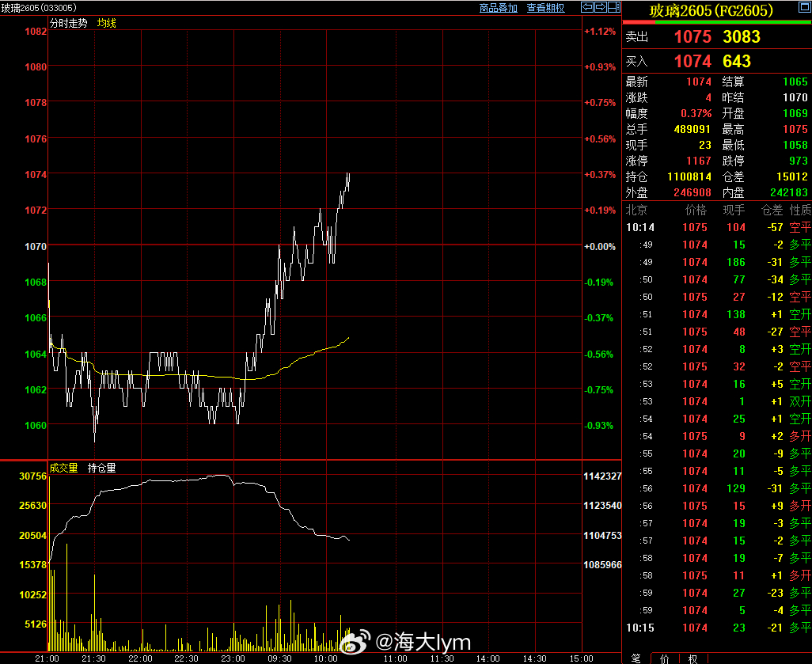The width and height of the screenshot is (812, 664).
Task: Click the 玻璃2605(FG2605) contract title
Action: 711,10
